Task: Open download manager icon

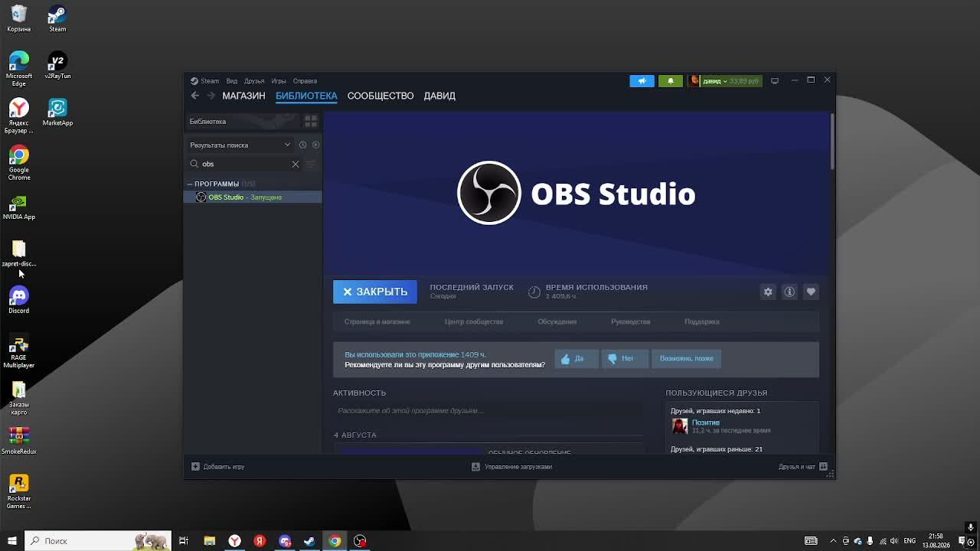Action: tap(475, 466)
